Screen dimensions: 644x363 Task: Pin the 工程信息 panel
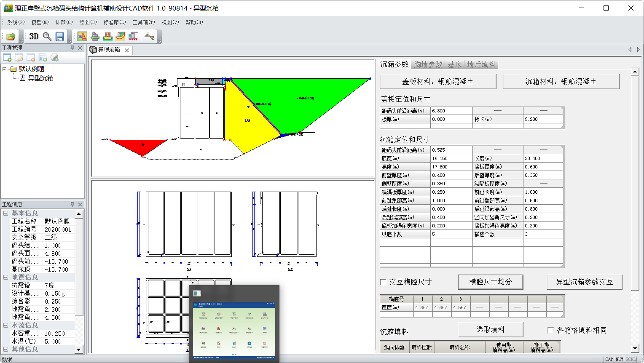click(x=72, y=204)
